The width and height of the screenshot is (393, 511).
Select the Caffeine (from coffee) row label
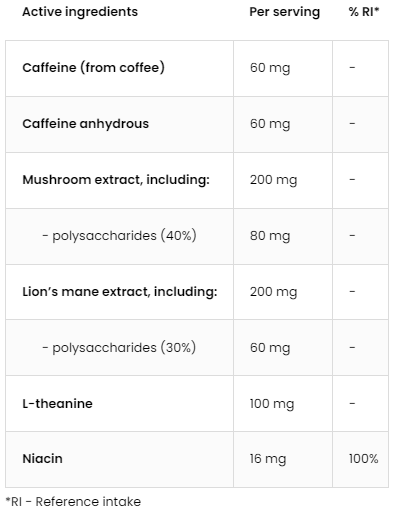[94, 68]
